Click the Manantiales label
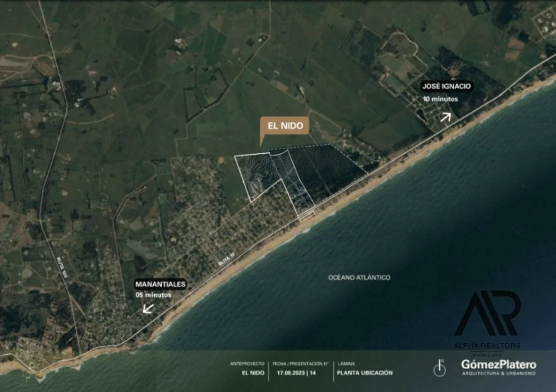The height and width of the screenshot is (392, 556). [x=160, y=284]
